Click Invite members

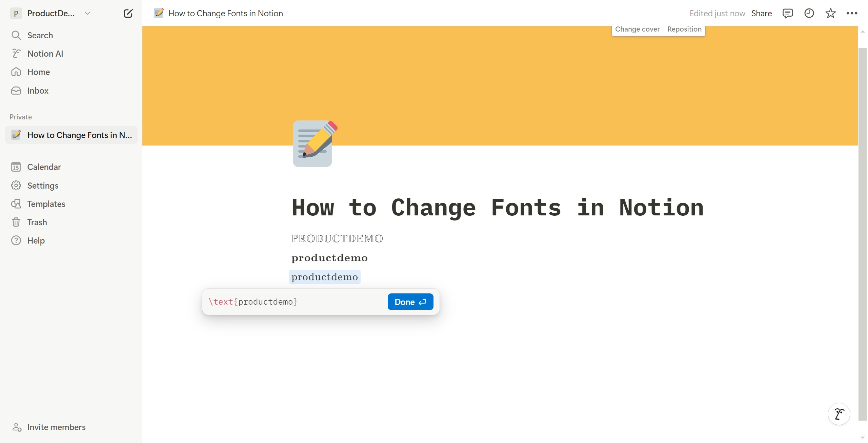point(56,427)
